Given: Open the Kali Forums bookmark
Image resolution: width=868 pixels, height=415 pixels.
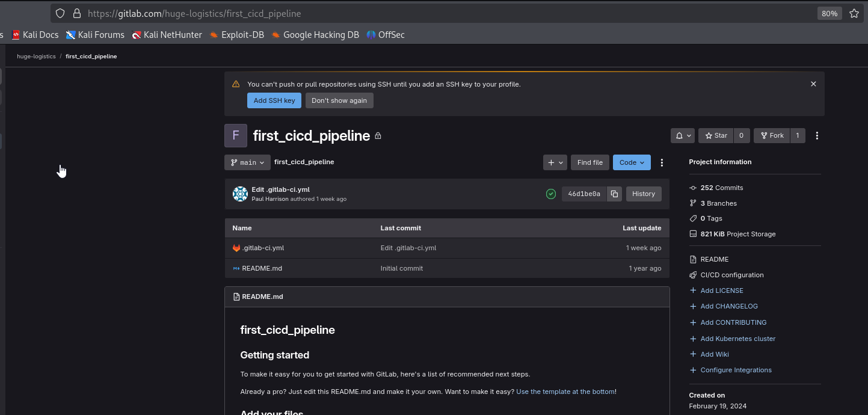Looking at the screenshot, I should 95,35.
